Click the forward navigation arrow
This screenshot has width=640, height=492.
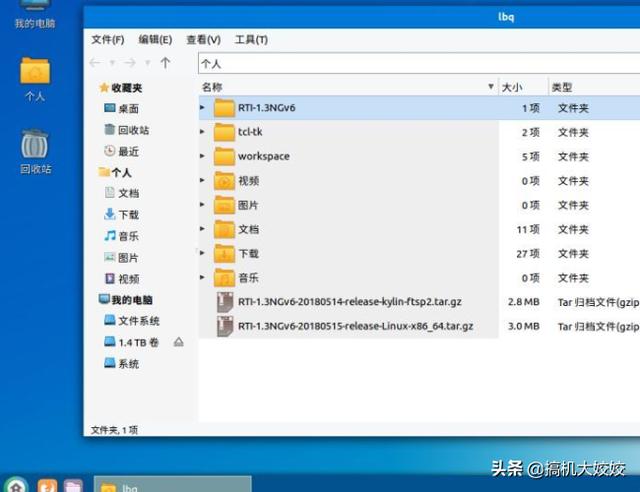click(x=130, y=63)
